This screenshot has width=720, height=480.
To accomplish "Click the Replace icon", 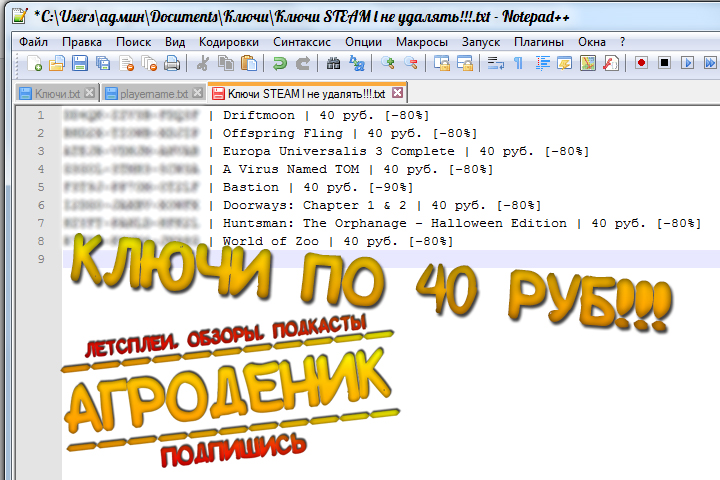I will (357, 63).
